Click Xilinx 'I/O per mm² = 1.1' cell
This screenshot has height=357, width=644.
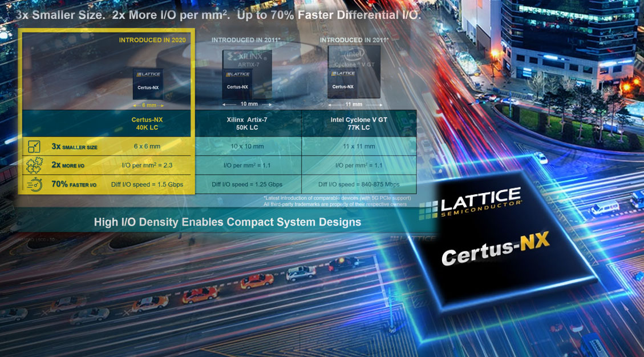(x=247, y=165)
